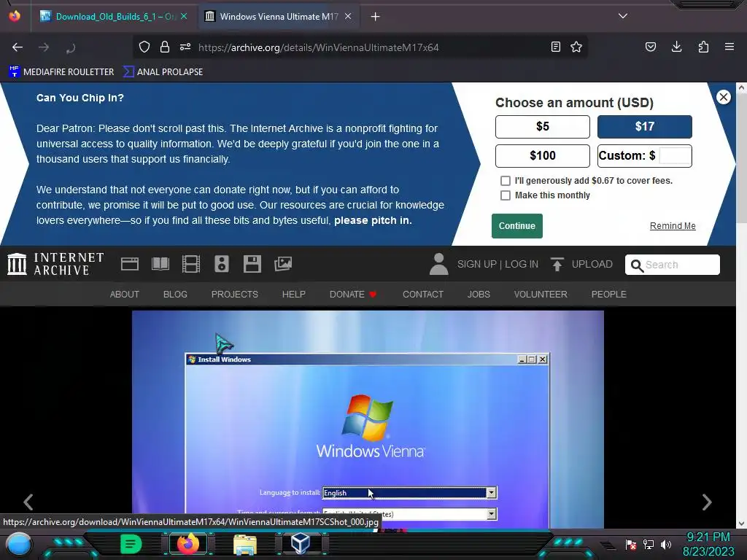
Task: Bookmark this page with the star icon
Action: [x=576, y=47]
